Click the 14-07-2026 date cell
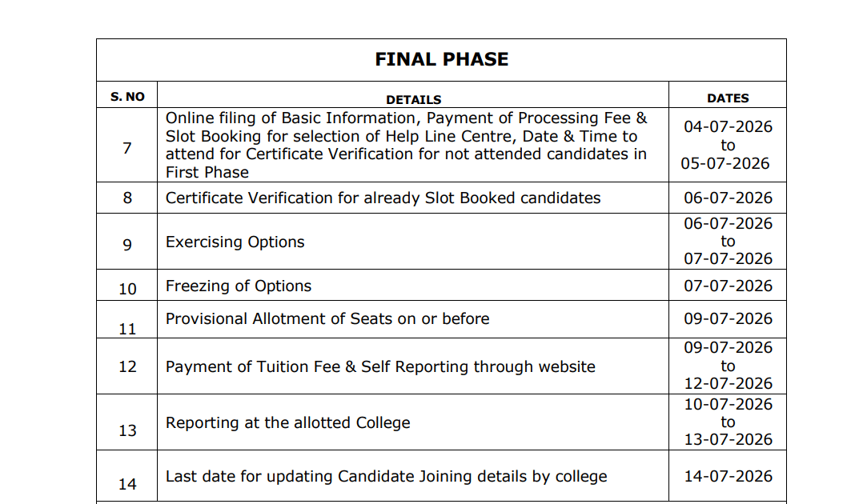Viewport: 847px width, 504px height. point(728,476)
